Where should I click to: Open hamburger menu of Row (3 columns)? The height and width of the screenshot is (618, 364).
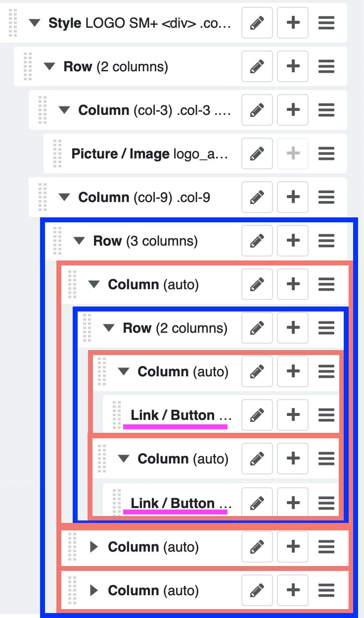(x=326, y=241)
